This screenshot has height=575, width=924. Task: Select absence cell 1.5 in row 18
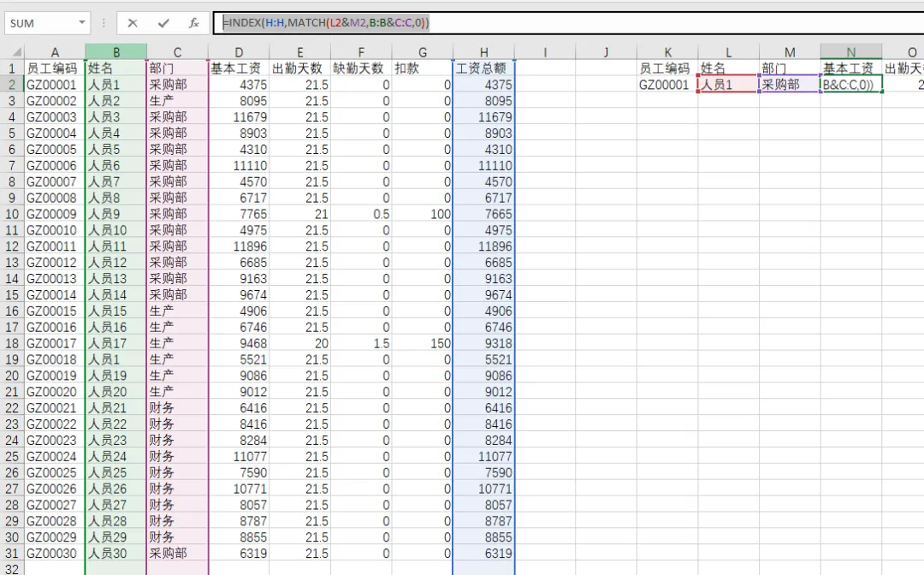pos(361,343)
